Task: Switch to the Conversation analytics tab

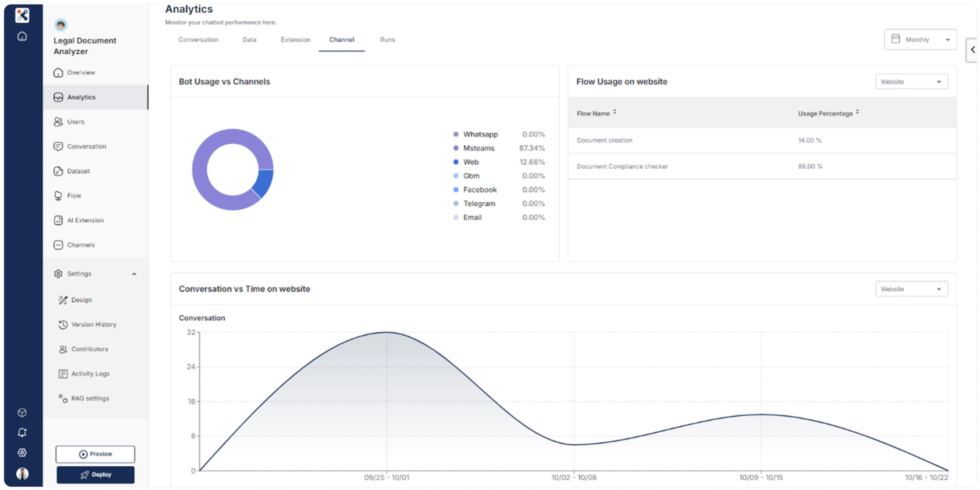Action: 198,40
